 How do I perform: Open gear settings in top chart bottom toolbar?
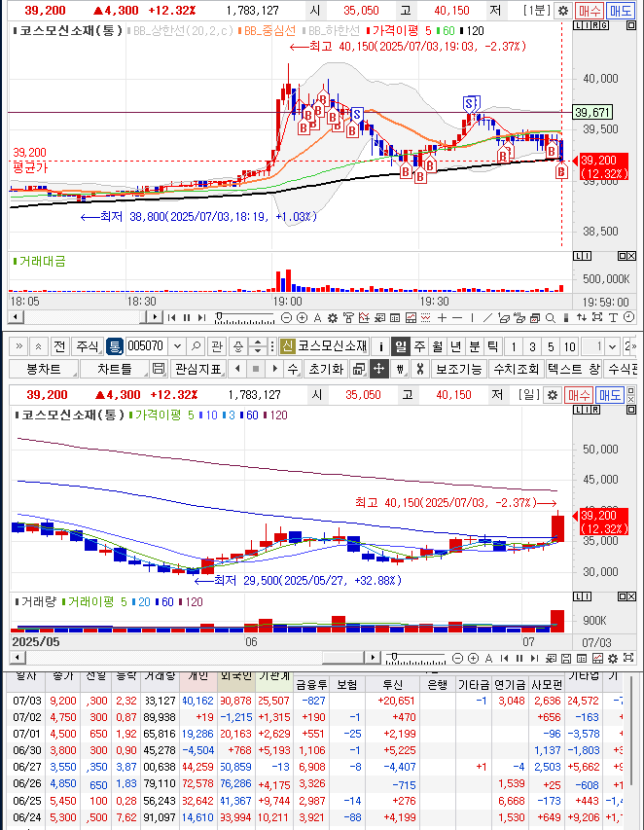pos(333,317)
